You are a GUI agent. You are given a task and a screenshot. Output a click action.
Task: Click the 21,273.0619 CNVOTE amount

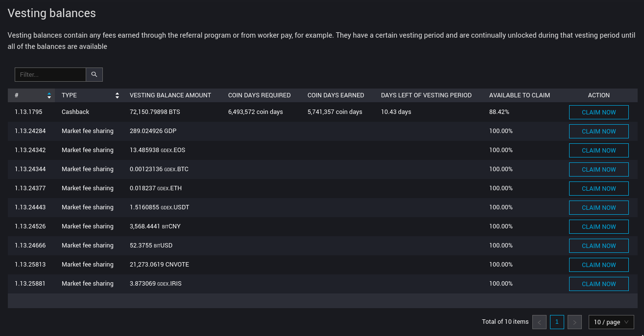click(159, 265)
